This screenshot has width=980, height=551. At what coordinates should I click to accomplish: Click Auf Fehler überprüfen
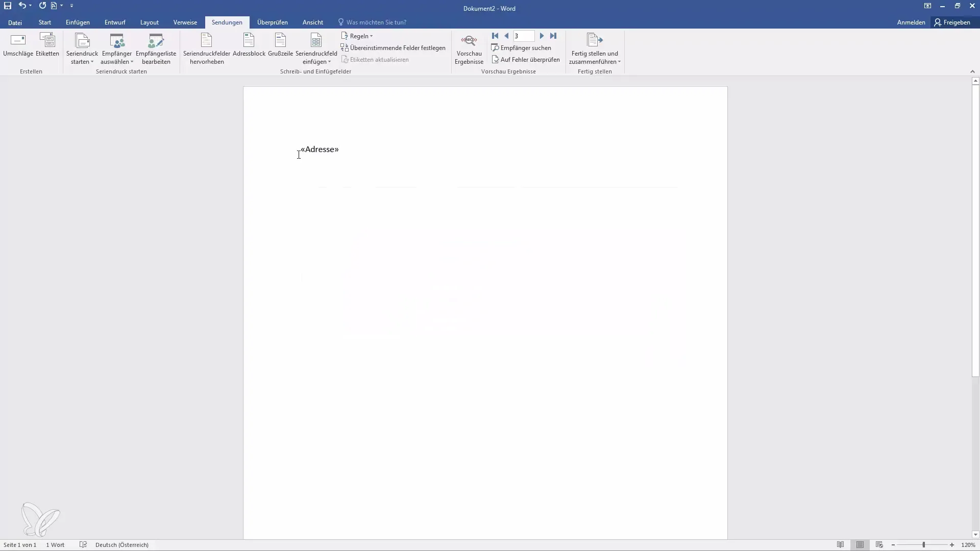[526, 60]
